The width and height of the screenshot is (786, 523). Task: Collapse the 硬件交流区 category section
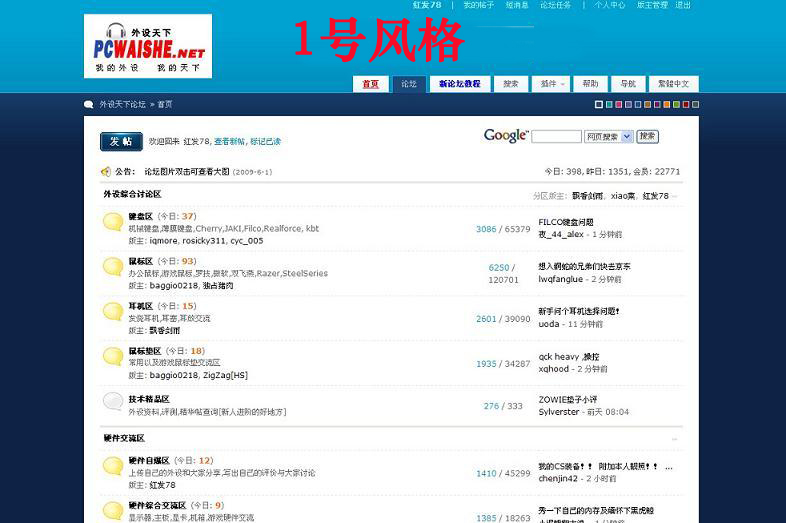tap(677, 439)
